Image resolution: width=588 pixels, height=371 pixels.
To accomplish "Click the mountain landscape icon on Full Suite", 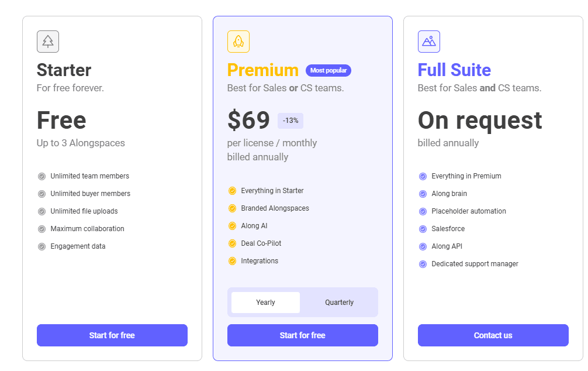I will pos(428,41).
